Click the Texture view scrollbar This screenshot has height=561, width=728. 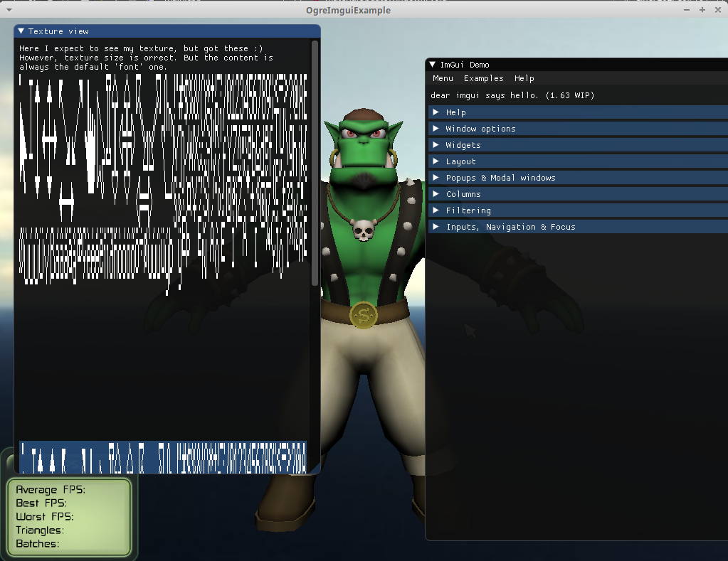(315, 162)
